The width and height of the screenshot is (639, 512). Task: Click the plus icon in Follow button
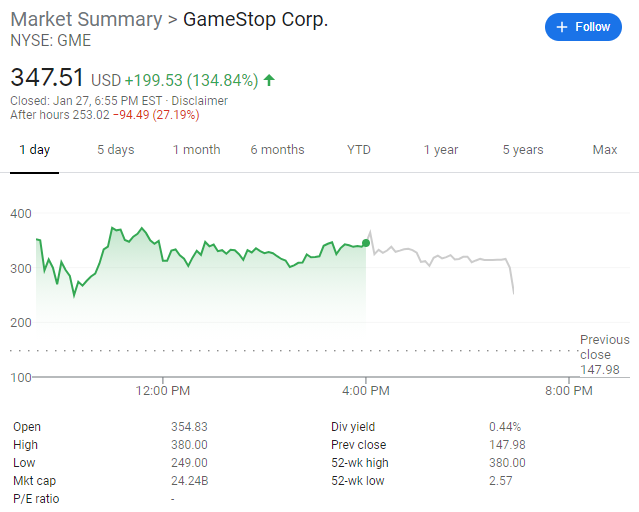point(562,27)
